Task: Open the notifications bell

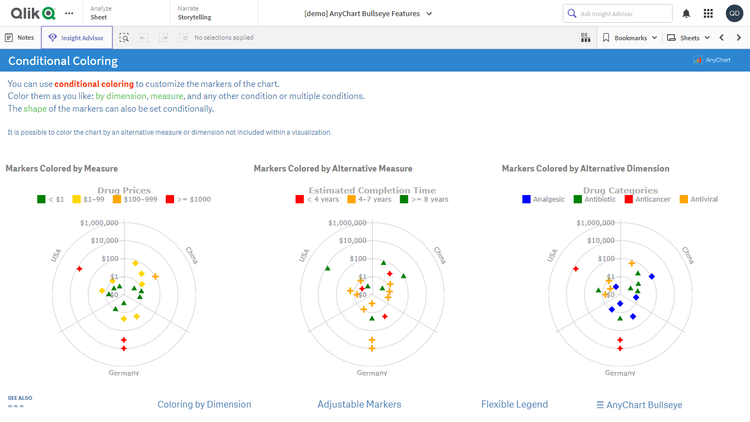Action: click(x=686, y=13)
